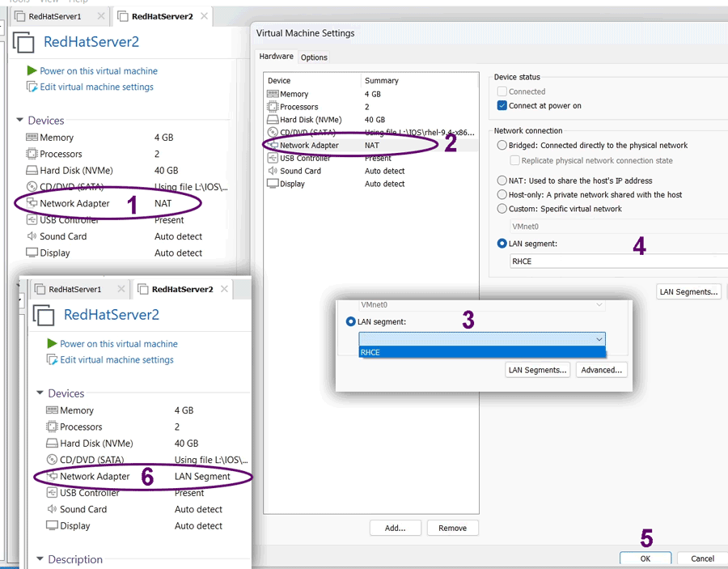Viewport: 728px width, 569px height.
Task: Close the RedHatServer1 tab in top bar
Action: tap(101, 16)
